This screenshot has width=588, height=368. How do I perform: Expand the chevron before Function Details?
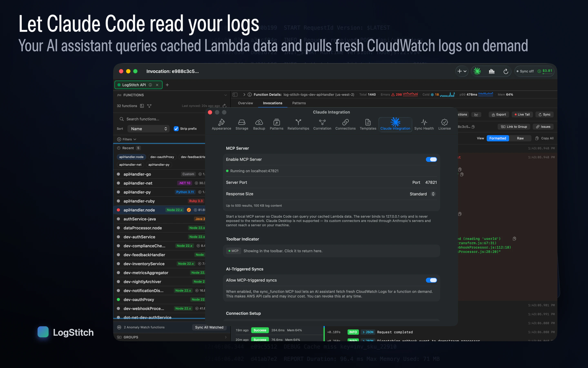coord(244,94)
